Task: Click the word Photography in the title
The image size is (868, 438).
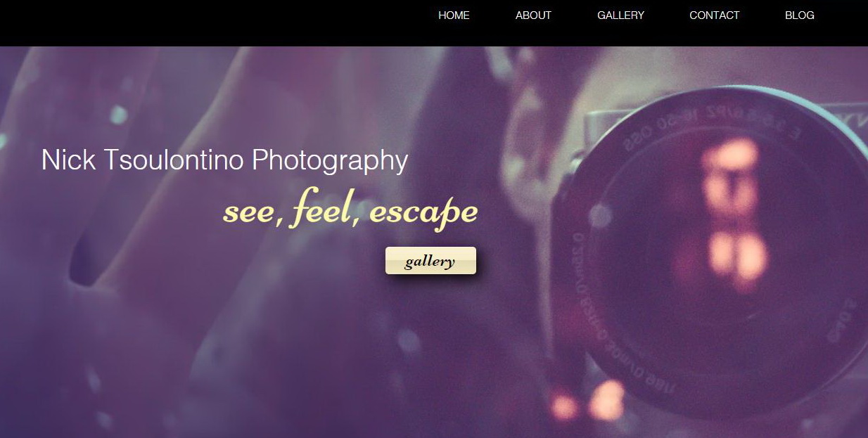Action: point(330,161)
